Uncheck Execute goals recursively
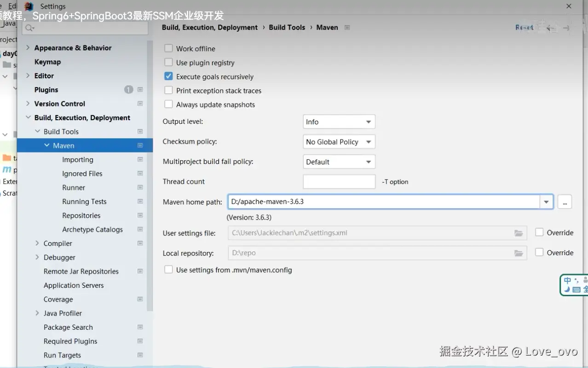 click(169, 76)
